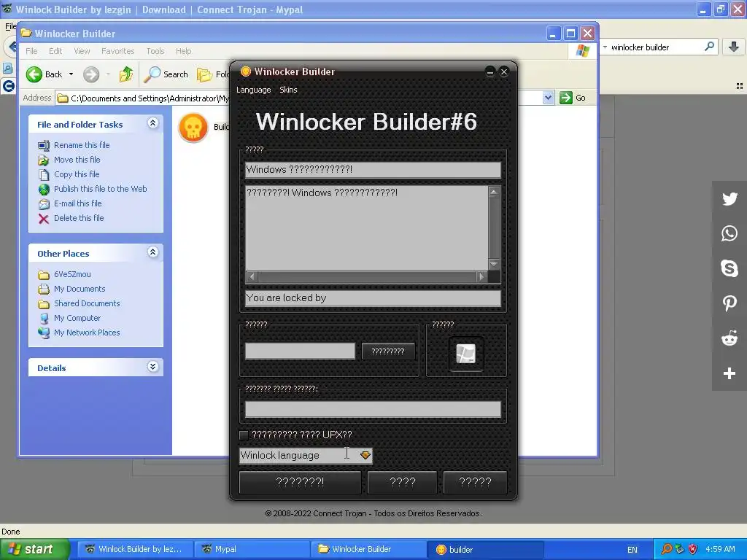
Task: Switch to the Mypal taskbar button
Action: 252,550
